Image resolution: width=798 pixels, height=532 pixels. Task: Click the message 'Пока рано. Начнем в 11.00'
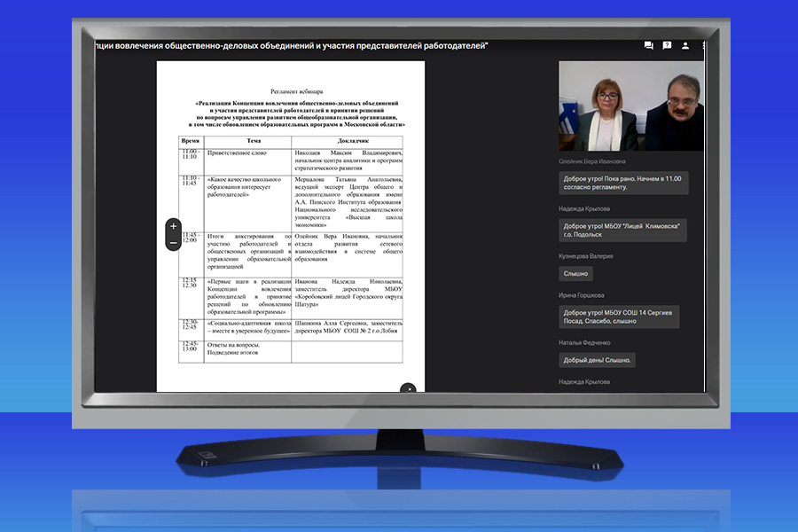coord(624,184)
